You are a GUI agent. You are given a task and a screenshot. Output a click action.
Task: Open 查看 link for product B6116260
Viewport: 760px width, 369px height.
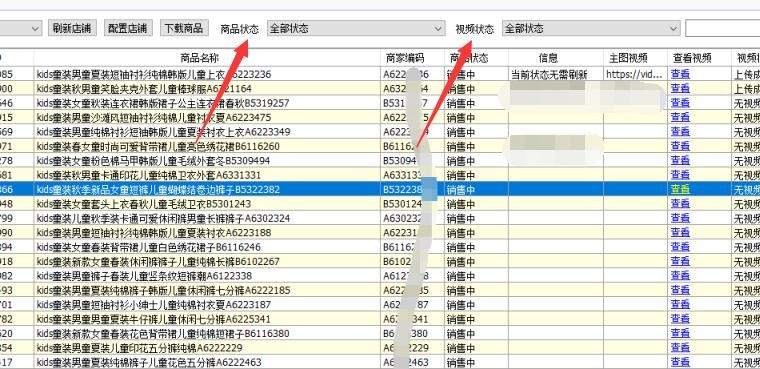pyautogui.click(x=680, y=146)
